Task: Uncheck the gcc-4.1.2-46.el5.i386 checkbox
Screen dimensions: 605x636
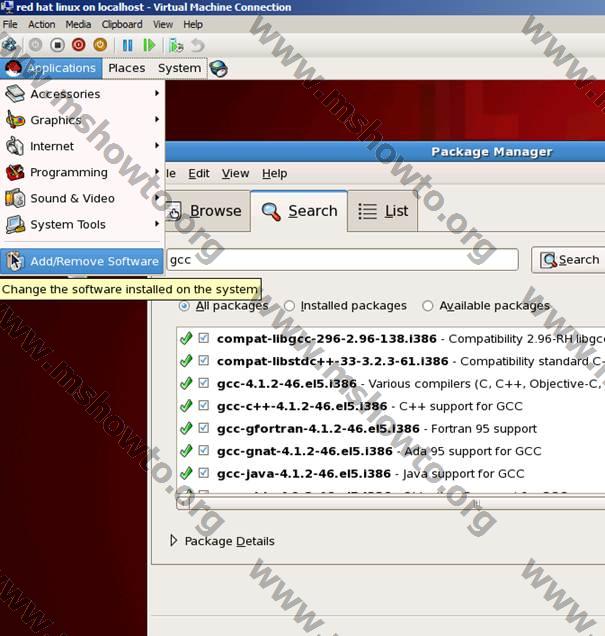Action: 204,383
